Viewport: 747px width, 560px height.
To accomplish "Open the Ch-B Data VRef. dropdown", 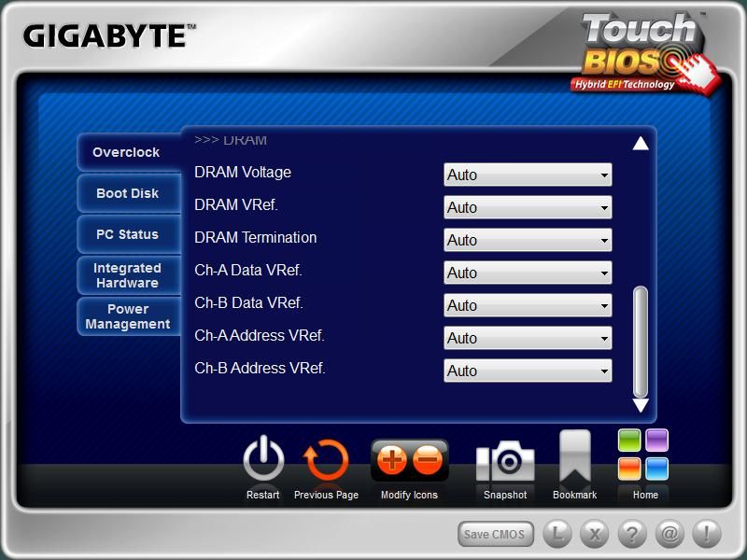I will coord(528,305).
